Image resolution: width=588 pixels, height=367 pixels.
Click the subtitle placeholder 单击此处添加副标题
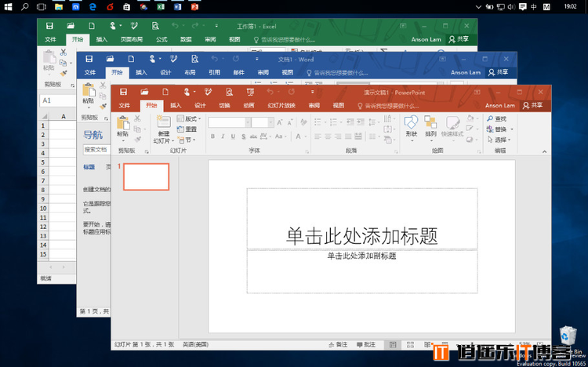pyautogui.click(x=362, y=271)
